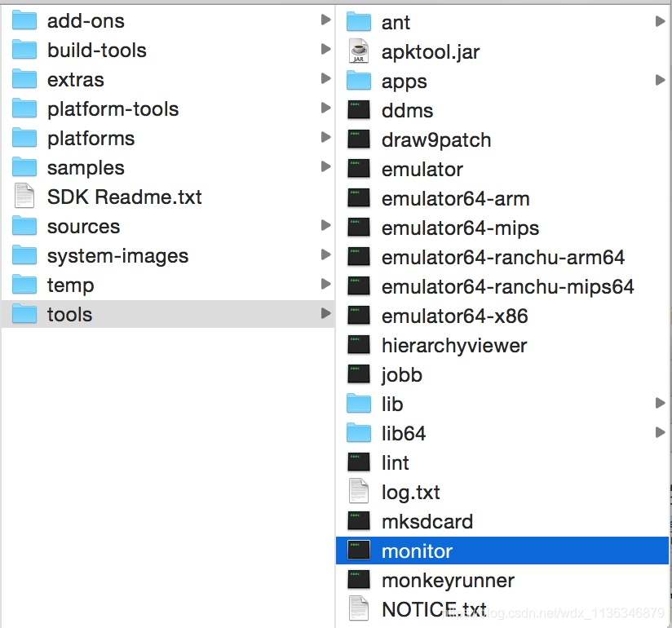Click the hierarchyviewer executable icon
The height and width of the screenshot is (628, 672).
click(359, 345)
